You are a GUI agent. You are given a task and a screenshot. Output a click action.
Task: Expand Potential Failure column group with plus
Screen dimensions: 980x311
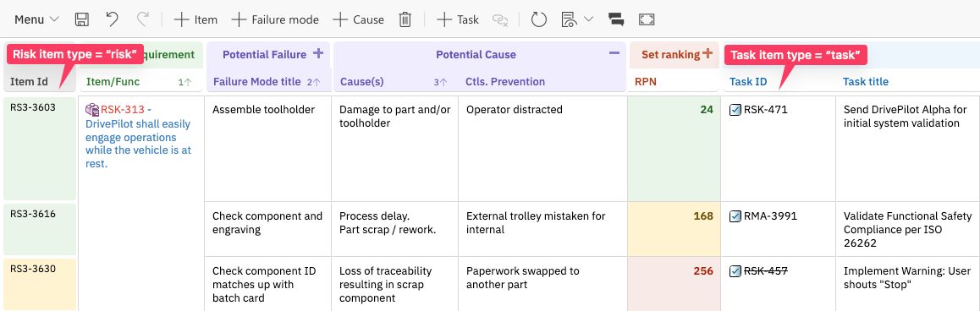(317, 54)
